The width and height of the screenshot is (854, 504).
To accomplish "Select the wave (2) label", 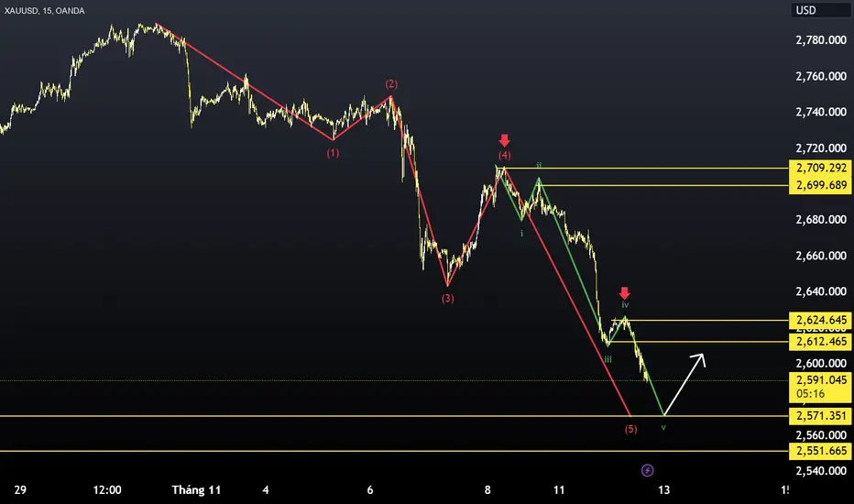I will coord(391,84).
